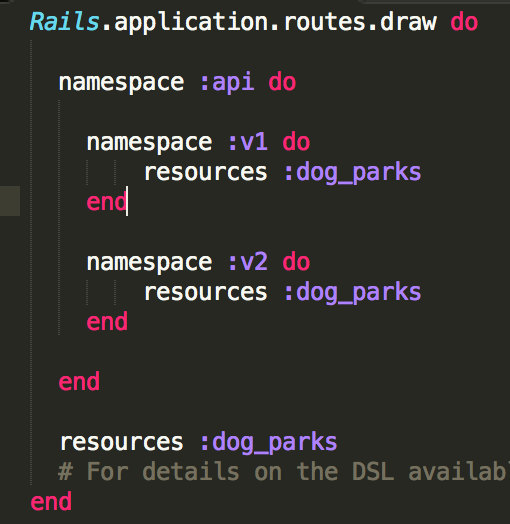The width and height of the screenshot is (510, 524).
Task: Click :dog_parks under namespace v2
Action: coord(353,293)
